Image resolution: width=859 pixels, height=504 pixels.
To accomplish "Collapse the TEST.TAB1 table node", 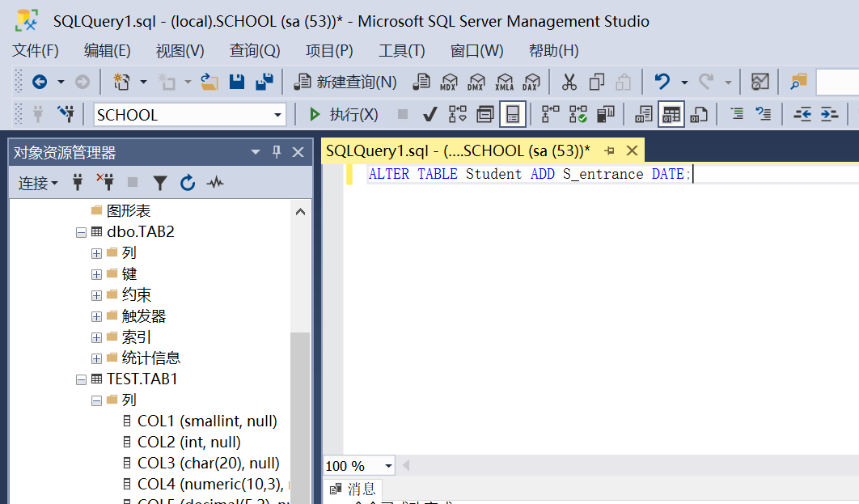I will coord(81,379).
